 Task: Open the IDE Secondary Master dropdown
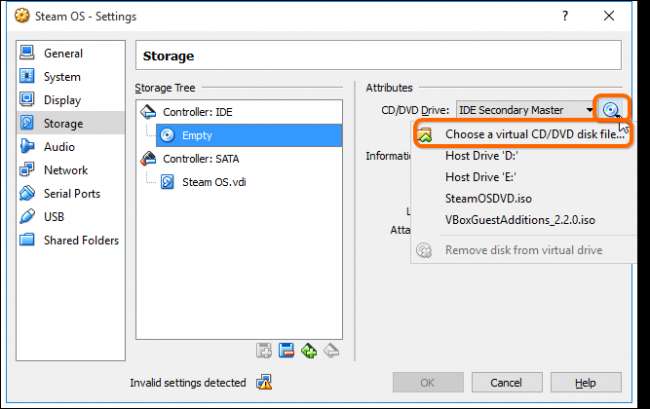click(524, 110)
